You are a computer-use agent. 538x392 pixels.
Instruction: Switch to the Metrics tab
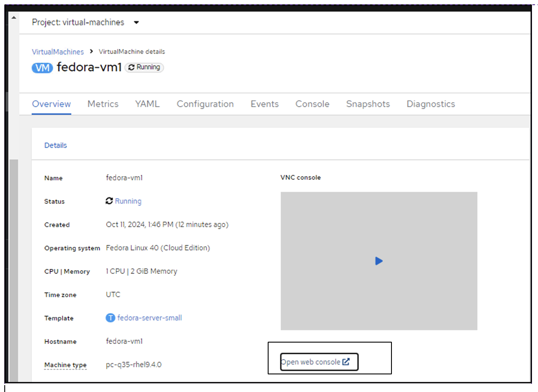coord(103,104)
